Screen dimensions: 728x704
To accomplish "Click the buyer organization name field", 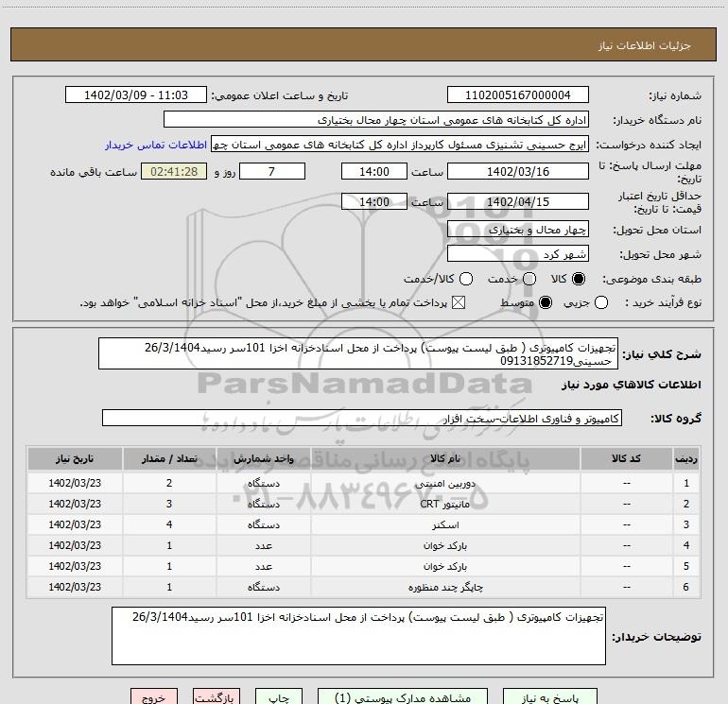I will point(376,120).
